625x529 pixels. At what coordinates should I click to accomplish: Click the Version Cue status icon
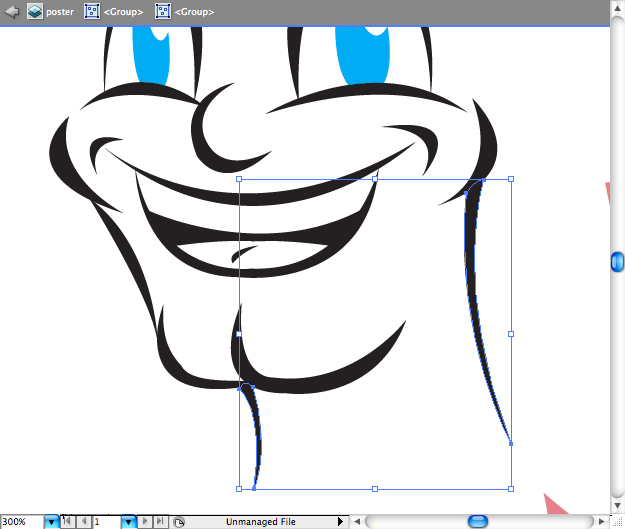coord(179,522)
